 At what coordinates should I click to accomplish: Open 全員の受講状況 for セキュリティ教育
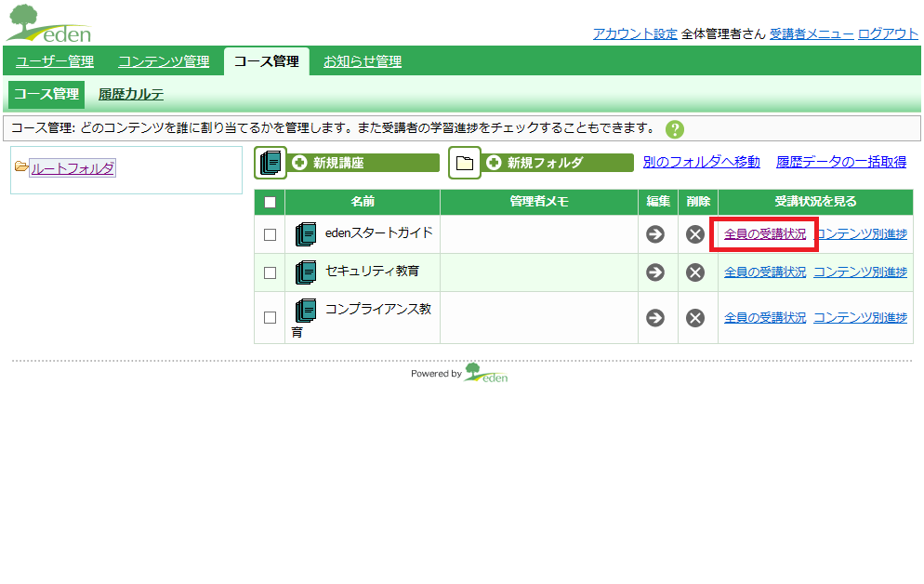[765, 272]
